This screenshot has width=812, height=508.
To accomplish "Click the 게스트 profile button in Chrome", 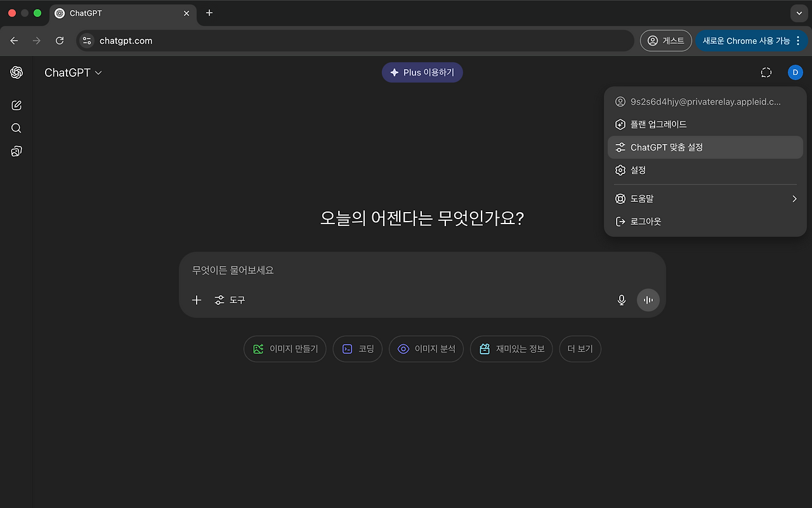I will [x=666, y=41].
